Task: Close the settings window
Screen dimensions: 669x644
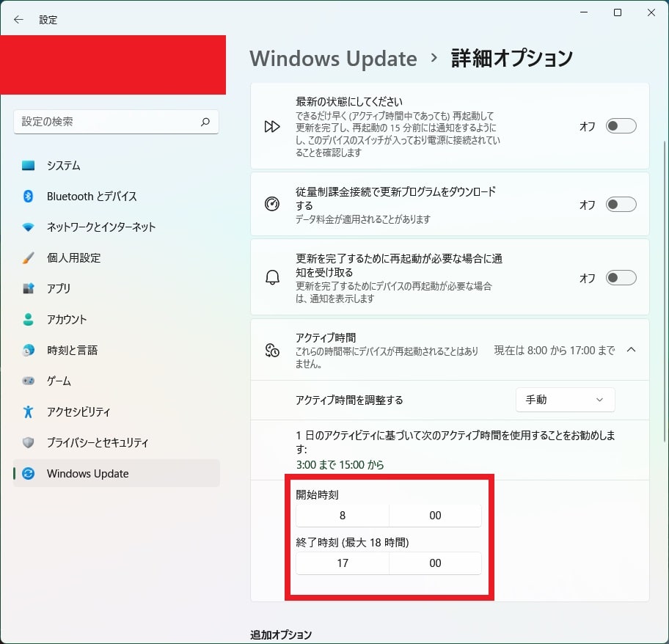Action: [x=651, y=12]
